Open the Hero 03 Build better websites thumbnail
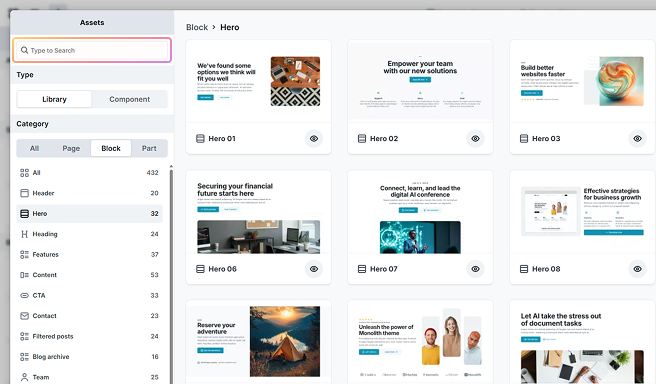Viewport: 656px width, 384px height. pyautogui.click(x=582, y=81)
